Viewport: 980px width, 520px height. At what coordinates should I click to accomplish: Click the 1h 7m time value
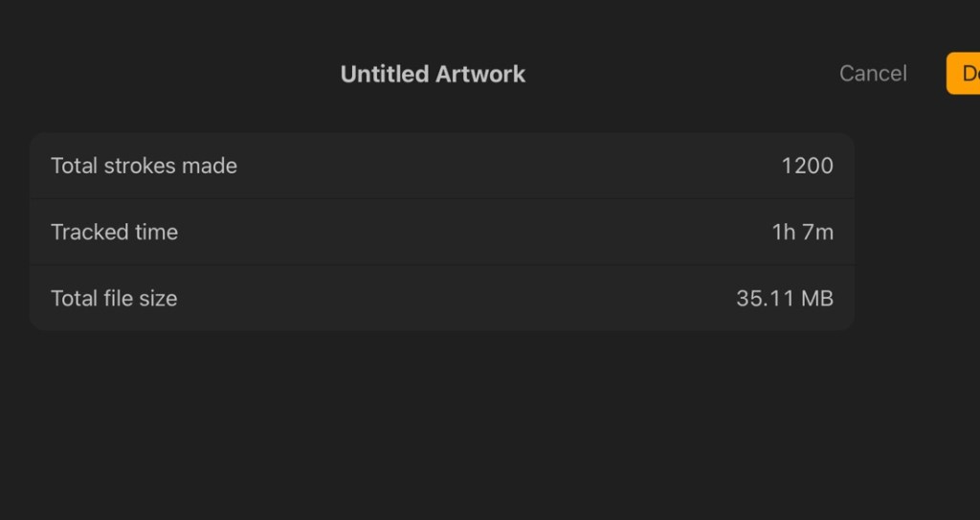pyautogui.click(x=802, y=232)
